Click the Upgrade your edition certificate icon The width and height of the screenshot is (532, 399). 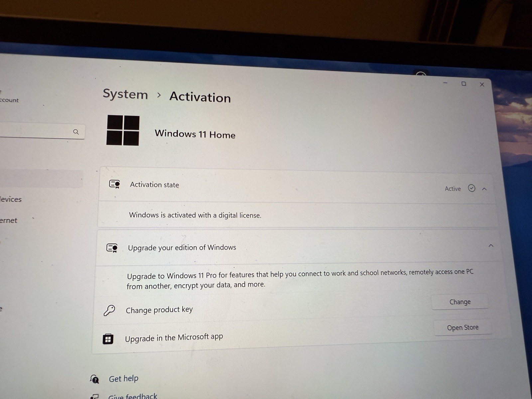pyautogui.click(x=112, y=248)
